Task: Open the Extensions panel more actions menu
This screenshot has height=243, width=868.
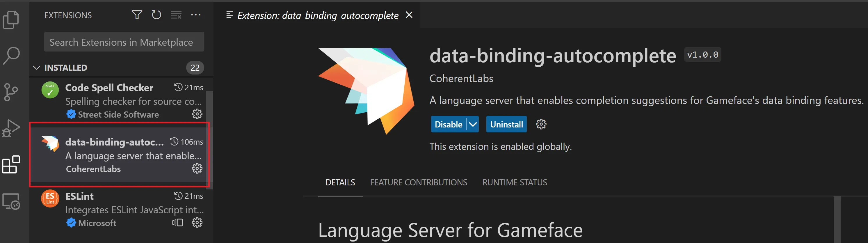Action: pyautogui.click(x=196, y=15)
